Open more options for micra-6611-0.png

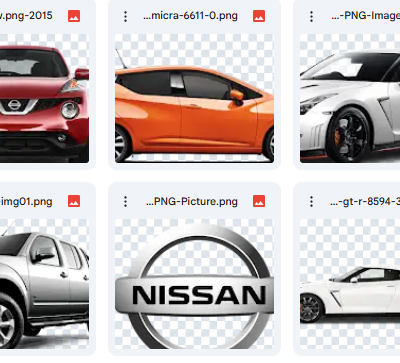coord(125,16)
